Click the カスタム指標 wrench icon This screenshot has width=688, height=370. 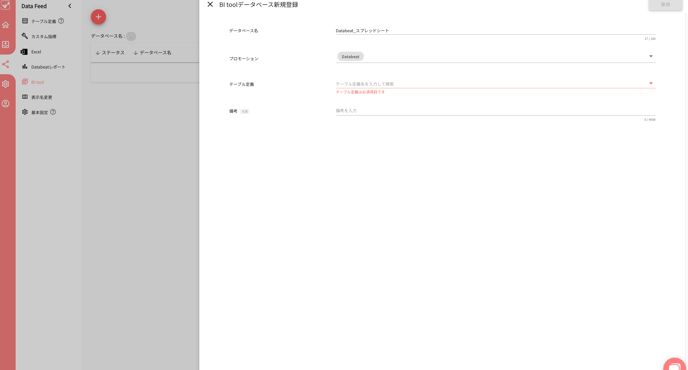coord(25,36)
